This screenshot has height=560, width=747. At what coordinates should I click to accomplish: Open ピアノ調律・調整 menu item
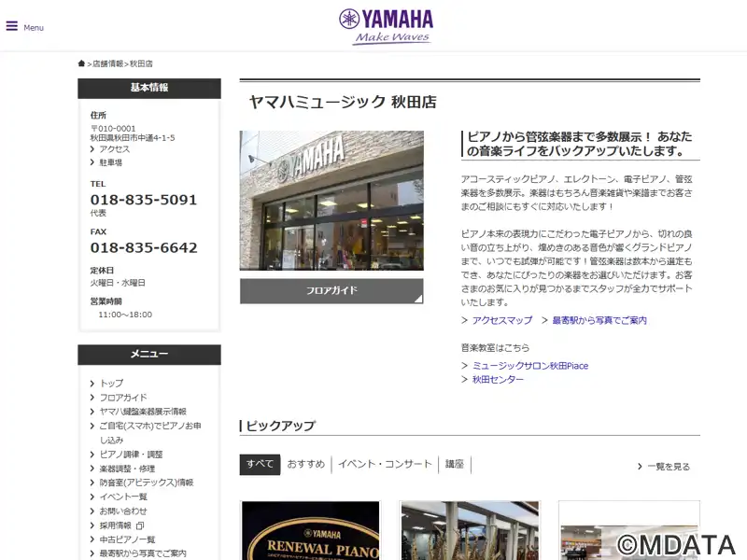click(131, 455)
